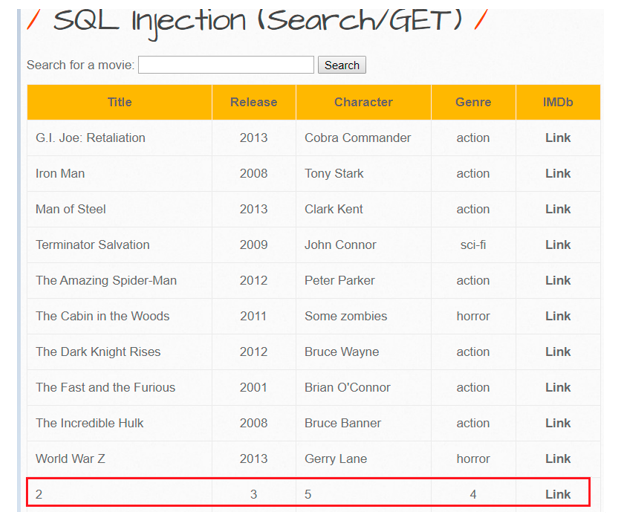Click The Incredible Hulk IMDb Link
Screen dimensions: 629x522
click(x=557, y=423)
